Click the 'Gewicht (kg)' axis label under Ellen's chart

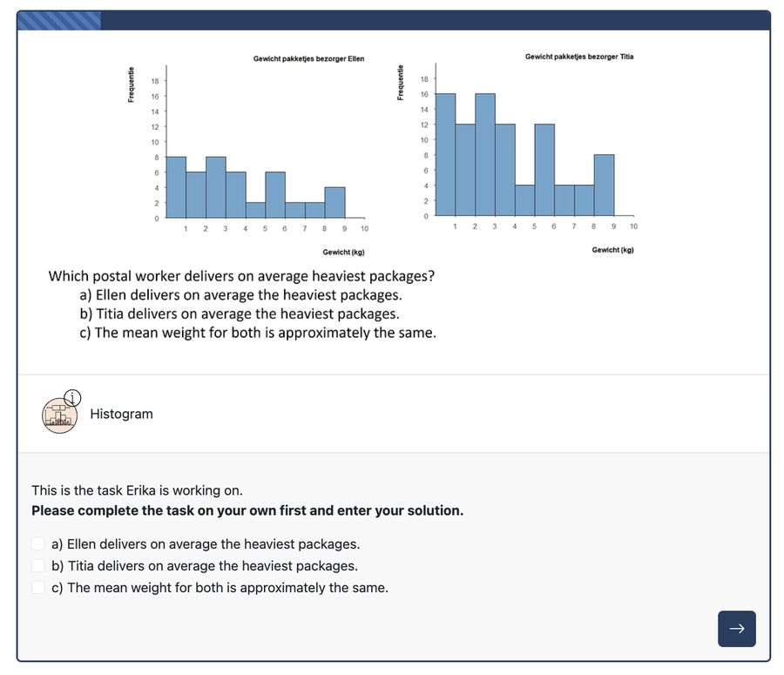343,252
